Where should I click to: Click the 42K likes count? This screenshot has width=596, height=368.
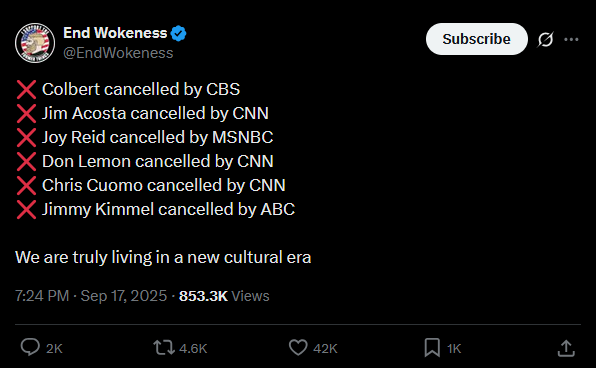[325, 349]
